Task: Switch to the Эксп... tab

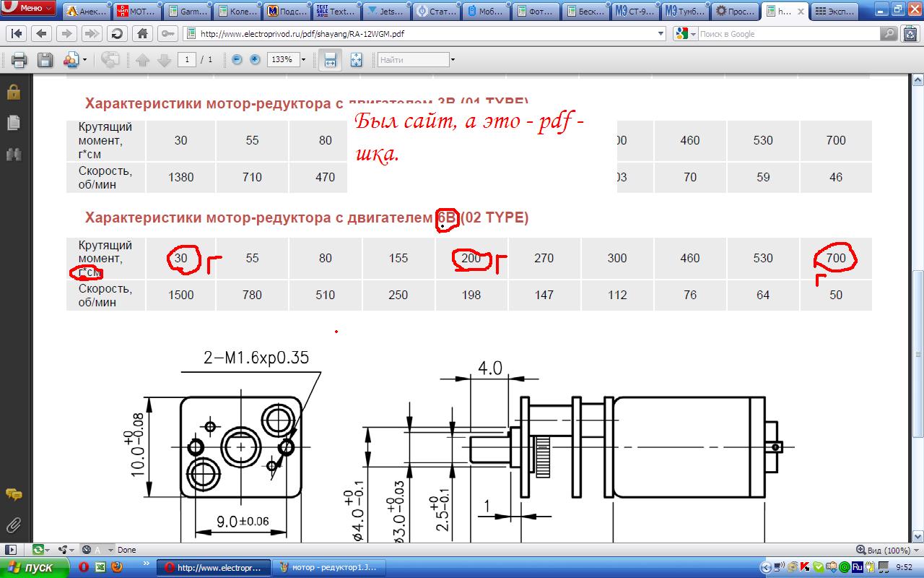Action: point(835,11)
